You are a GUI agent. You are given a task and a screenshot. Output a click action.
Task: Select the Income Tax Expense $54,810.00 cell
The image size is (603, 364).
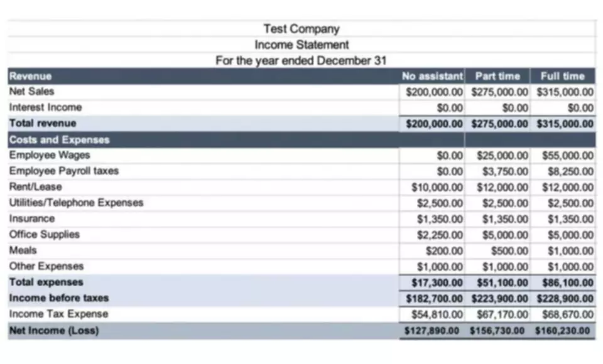pos(432,314)
